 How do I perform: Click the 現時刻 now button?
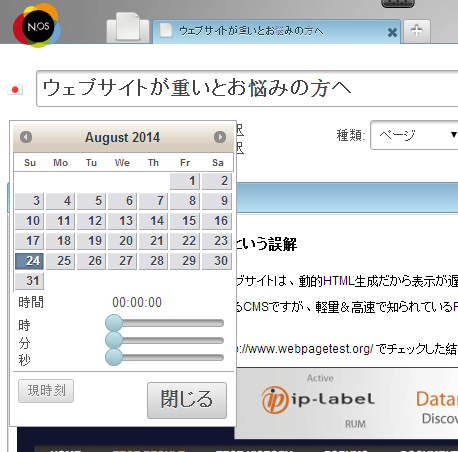(46, 391)
